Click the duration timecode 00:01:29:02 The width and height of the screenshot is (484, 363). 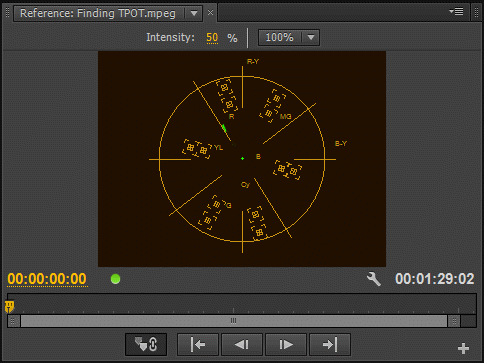pyautogui.click(x=434, y=279)
